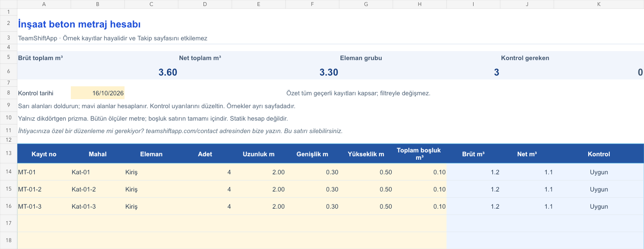Select the Mahal cell Kat-01
This screenshot has height=249, width=644.
pyautogui.click(x=97, y=172)
